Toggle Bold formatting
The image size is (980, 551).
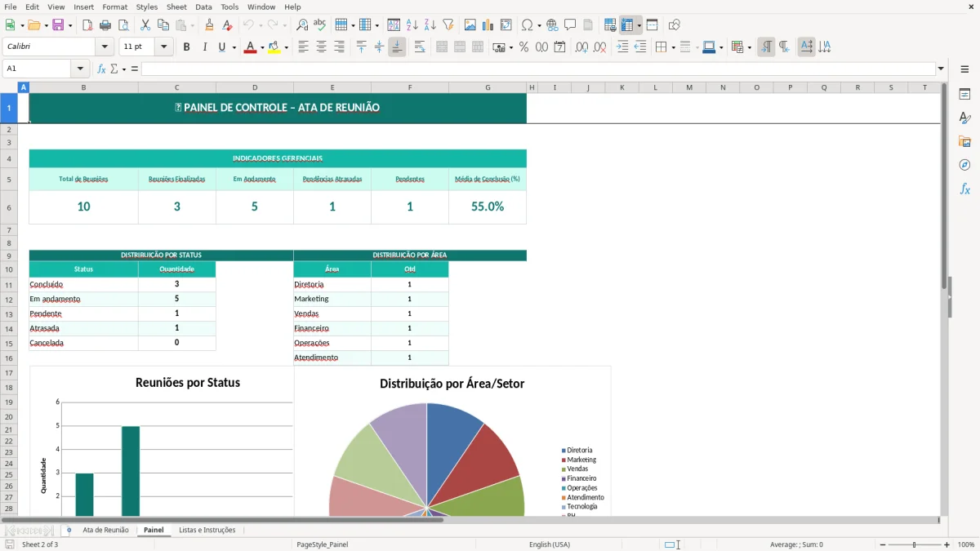(186, 47)
